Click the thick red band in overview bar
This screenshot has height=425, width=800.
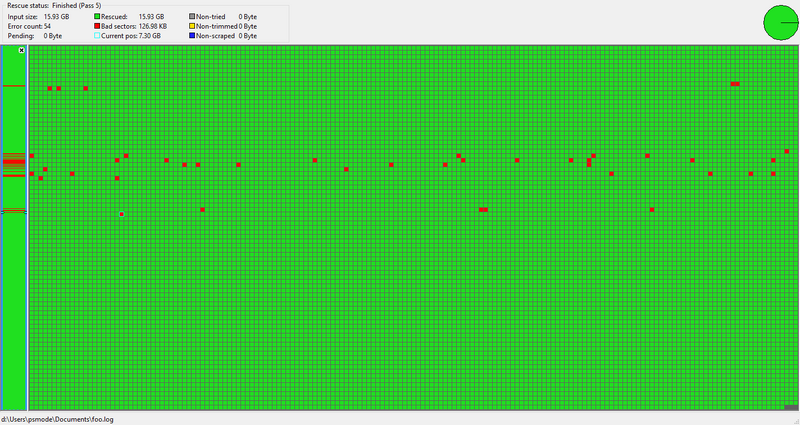[14, 162]
